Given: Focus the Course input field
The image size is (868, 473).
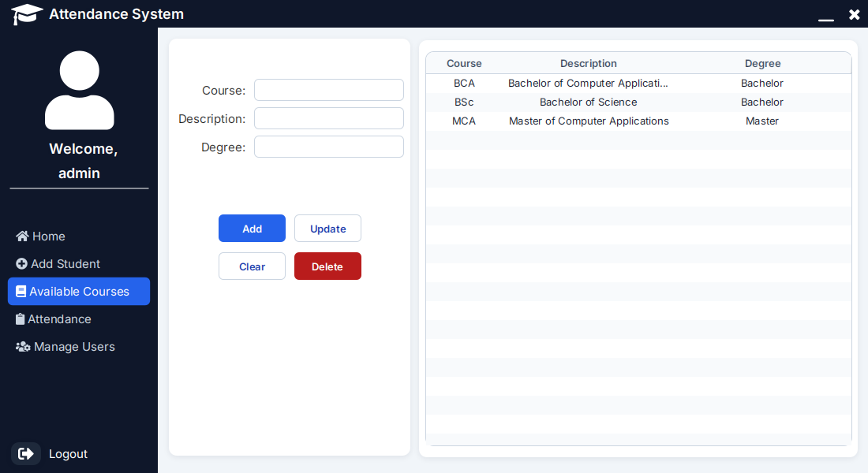Looking at the screenshot, I should [329, 90].
